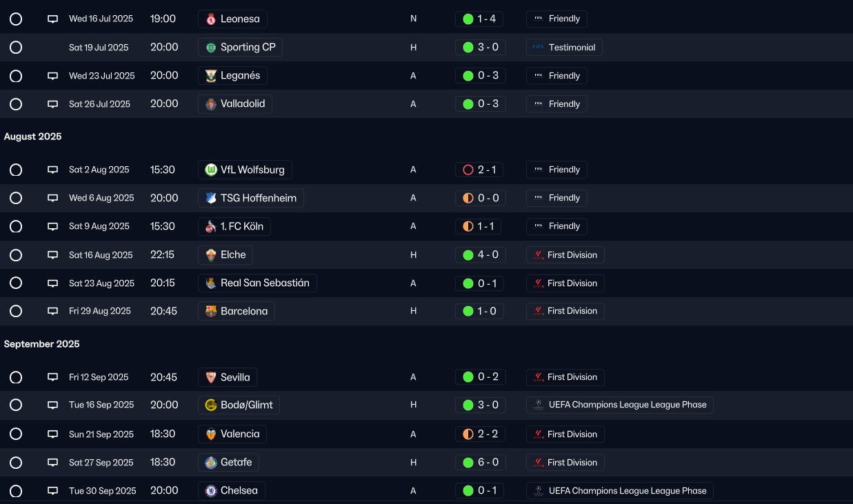Image resolution: width=853 pixels, height=504 pixels.
Task: Click the Friendly tag for Leganés match
Action: pos(556,76)
